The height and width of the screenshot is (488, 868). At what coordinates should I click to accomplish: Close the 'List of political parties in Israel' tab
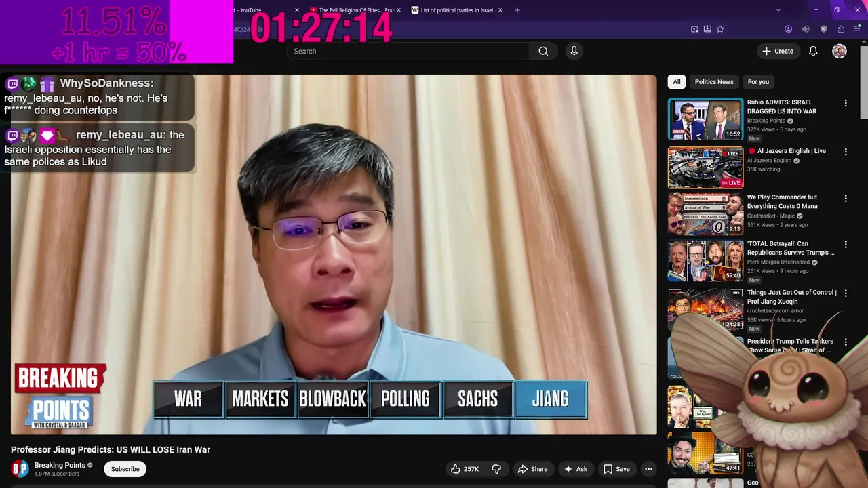(x=500, y=10)
